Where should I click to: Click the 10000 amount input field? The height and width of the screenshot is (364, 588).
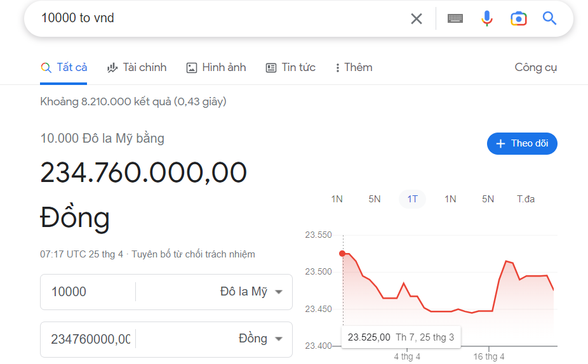[x=89, y=292]
